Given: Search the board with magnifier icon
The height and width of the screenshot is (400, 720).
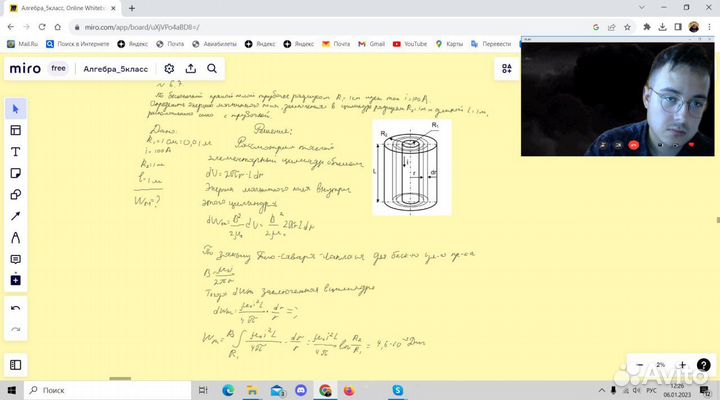Looking at the screenshot, I should click(212, 69).
